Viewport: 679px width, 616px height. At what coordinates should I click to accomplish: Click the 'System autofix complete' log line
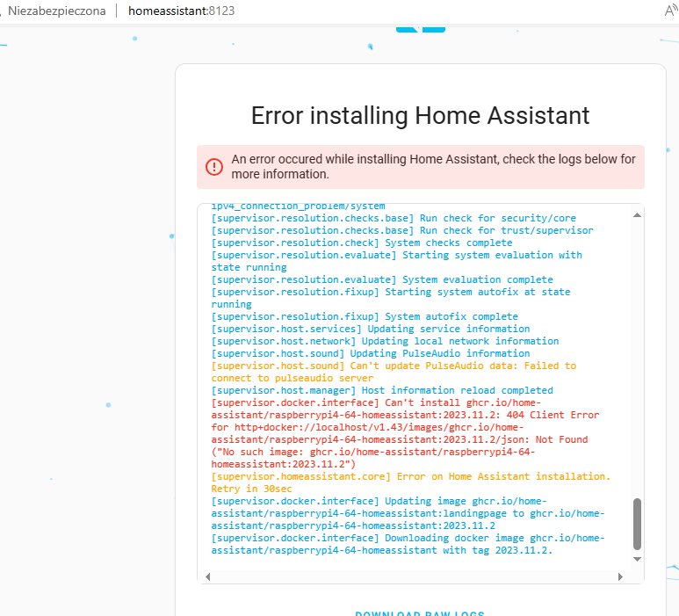[365, 316]
